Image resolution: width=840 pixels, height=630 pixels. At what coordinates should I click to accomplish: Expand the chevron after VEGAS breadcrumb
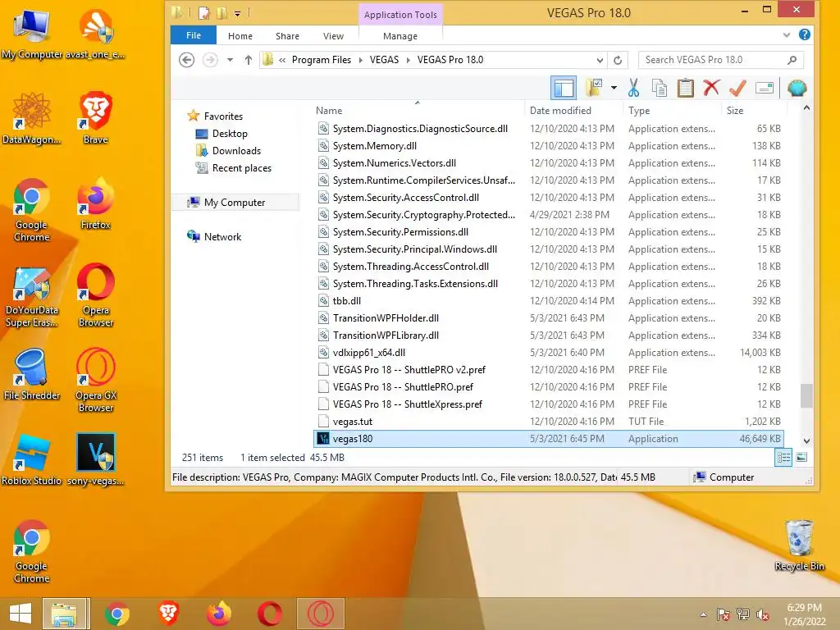(x=409, y=60)
